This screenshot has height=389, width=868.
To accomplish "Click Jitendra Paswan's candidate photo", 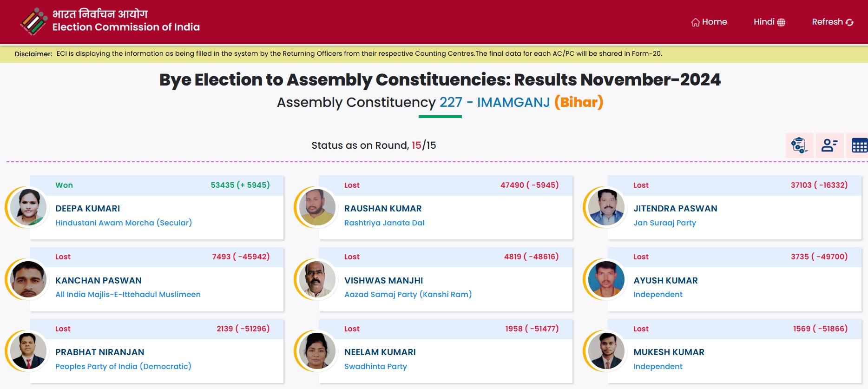I will click(x=606, y=207).
